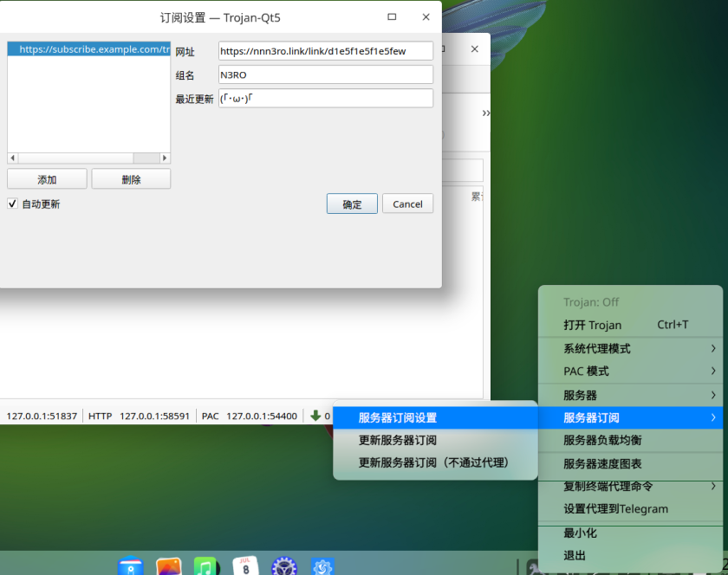
Task: Open the photo gallery icon in the dock
Action: tap(168, 567)
